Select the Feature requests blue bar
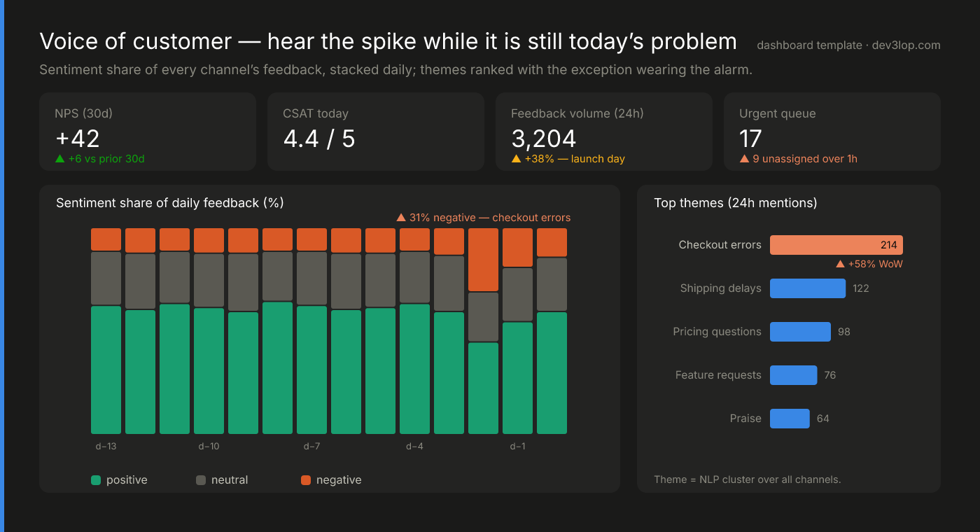This screenshot has width=980, height=532. tap(793, 375)
